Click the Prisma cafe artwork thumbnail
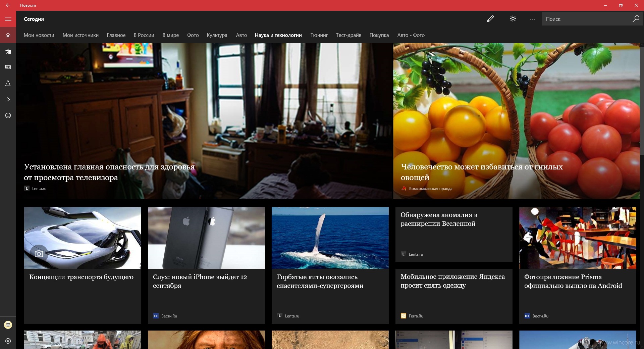644x349 pixels. [x=578, y=238]
